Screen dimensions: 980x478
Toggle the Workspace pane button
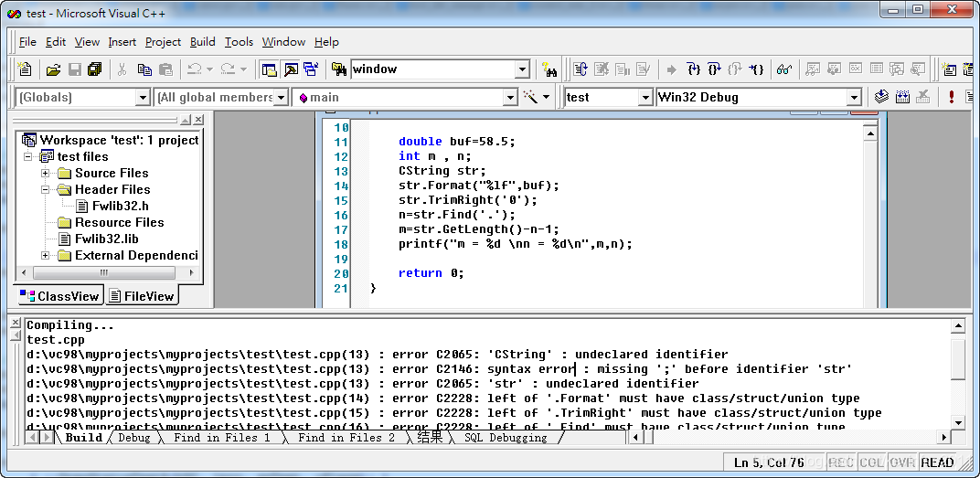(x=270, y=69)
